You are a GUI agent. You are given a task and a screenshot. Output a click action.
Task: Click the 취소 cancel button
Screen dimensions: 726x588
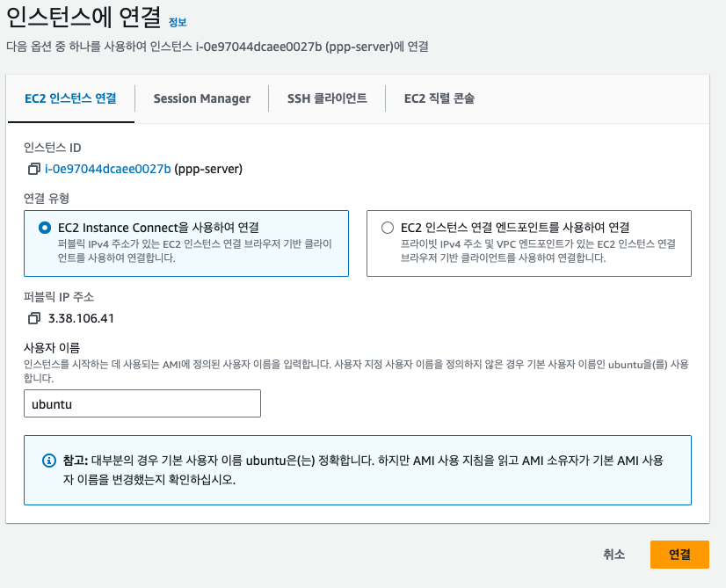pyautogui.click(x=614, y=555)
